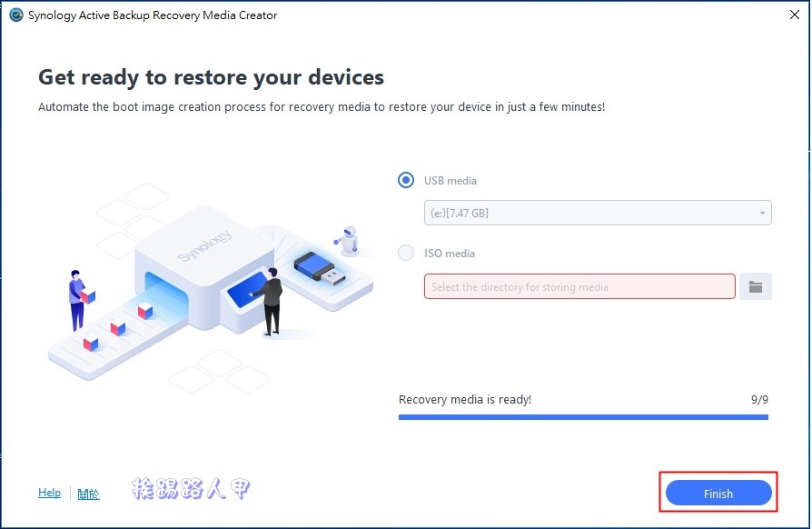Open the USB drive dropdown (e:)[7.47 GB]
Screen dimensions: 812x529
598,213
